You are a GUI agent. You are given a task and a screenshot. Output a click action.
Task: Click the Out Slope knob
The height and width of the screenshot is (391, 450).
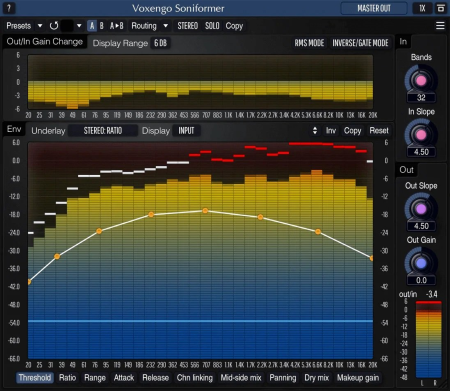point(421,209)
